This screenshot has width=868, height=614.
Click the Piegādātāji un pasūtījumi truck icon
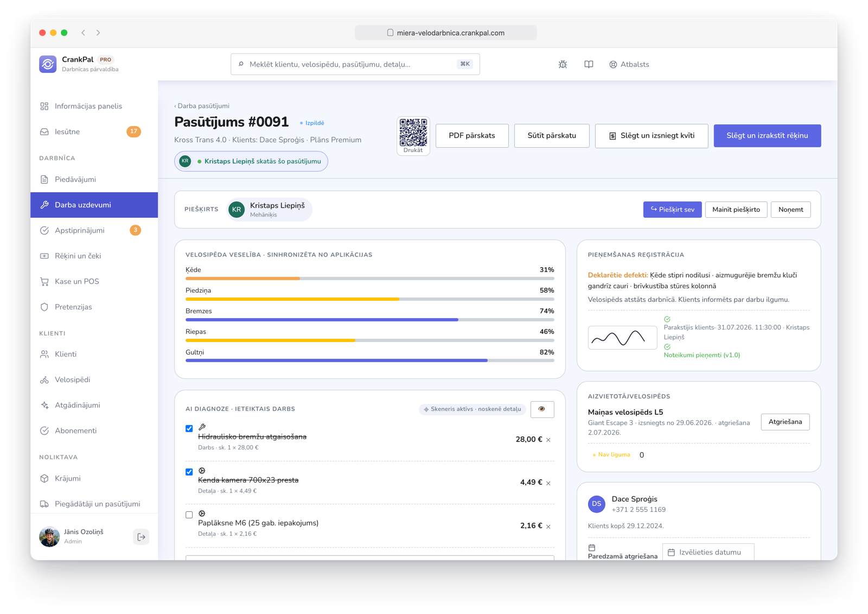coord(44,504)
